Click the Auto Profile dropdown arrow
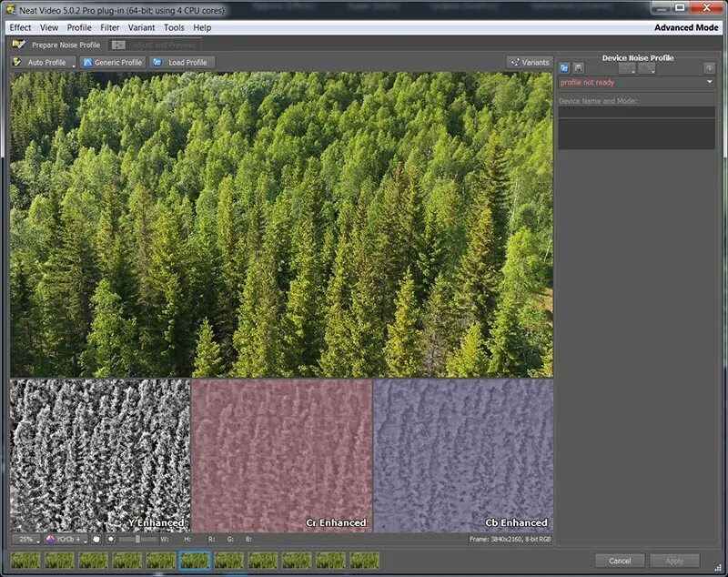 74,66
